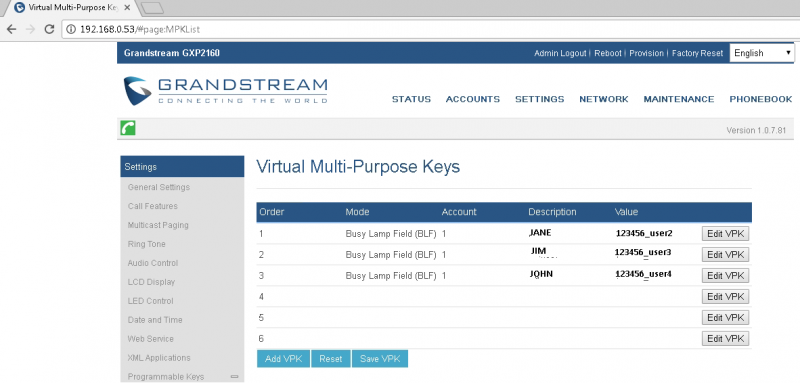Click the 123456_user4 value cell
Image resolution: width=800 pixels, height=383 pixels.
click(x=643, y=274)
